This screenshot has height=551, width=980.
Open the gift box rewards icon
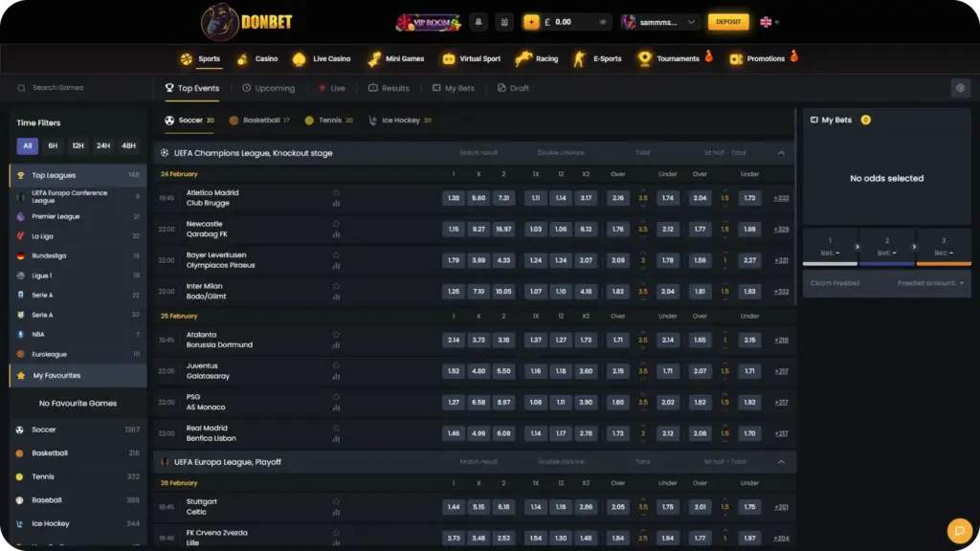click(504, 22)
